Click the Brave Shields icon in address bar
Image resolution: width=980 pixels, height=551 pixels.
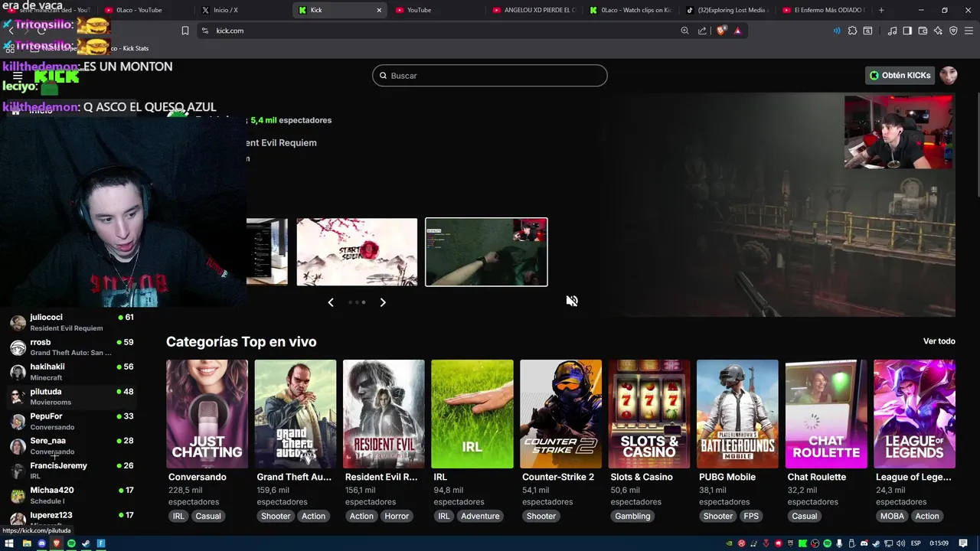click(x=721, y=31)
